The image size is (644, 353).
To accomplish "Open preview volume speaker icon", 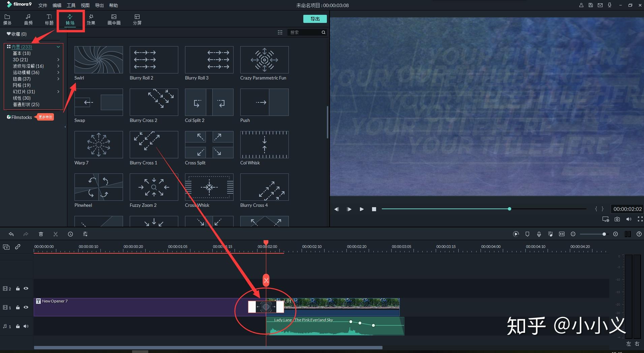I will tap(629, 219).
